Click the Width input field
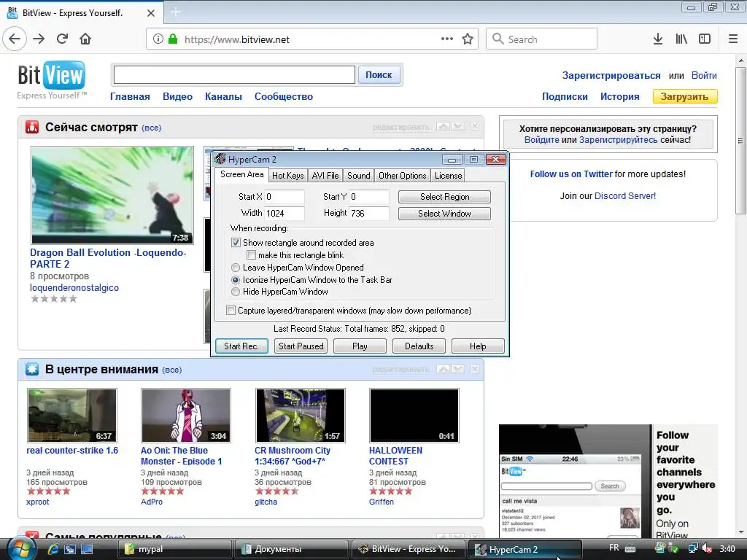 (285, 214)
